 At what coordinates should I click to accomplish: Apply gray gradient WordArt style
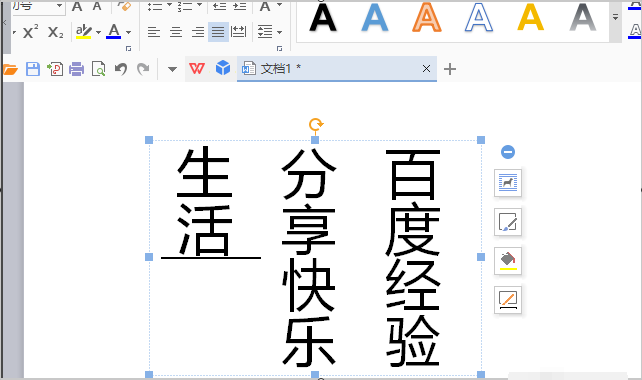[x=583, y=18]
